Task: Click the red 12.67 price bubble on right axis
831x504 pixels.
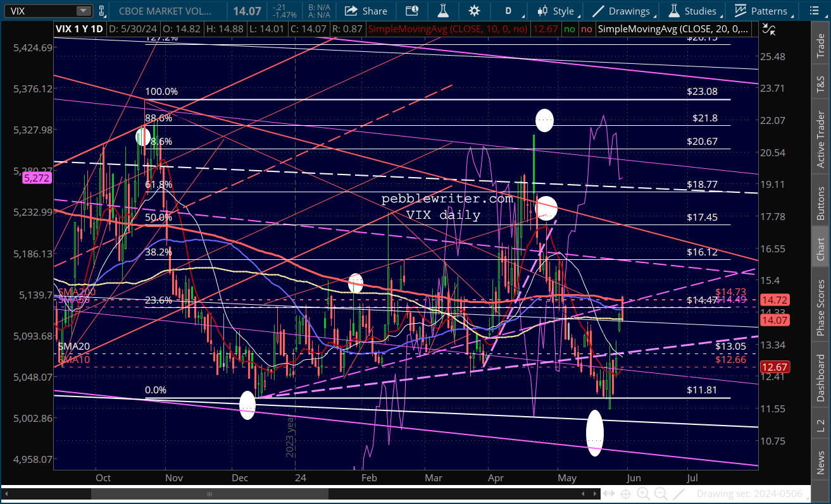Action: [x=774, y=367]
